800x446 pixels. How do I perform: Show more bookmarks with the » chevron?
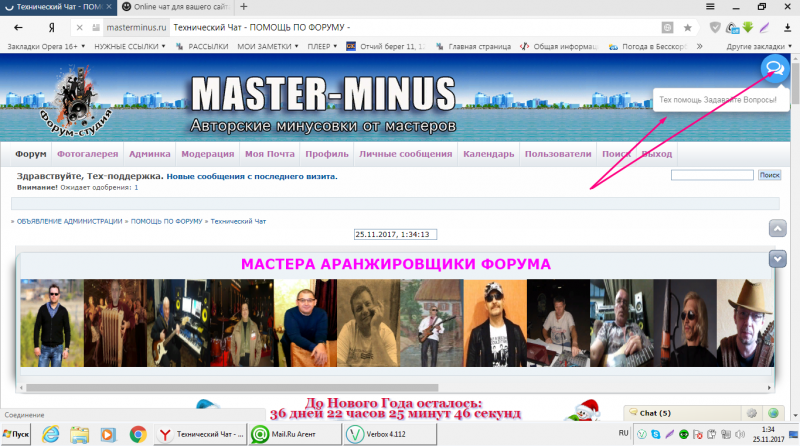pos(699,46)
